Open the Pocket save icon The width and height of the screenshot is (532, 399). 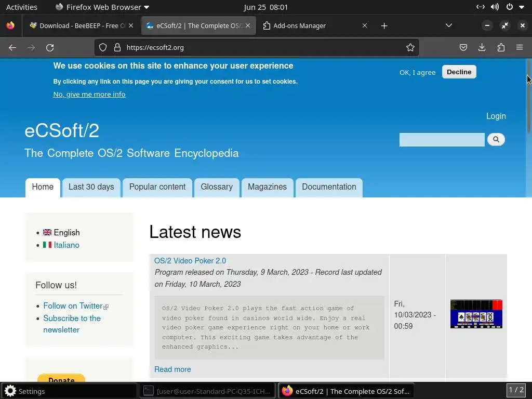[x=463, y=47]
